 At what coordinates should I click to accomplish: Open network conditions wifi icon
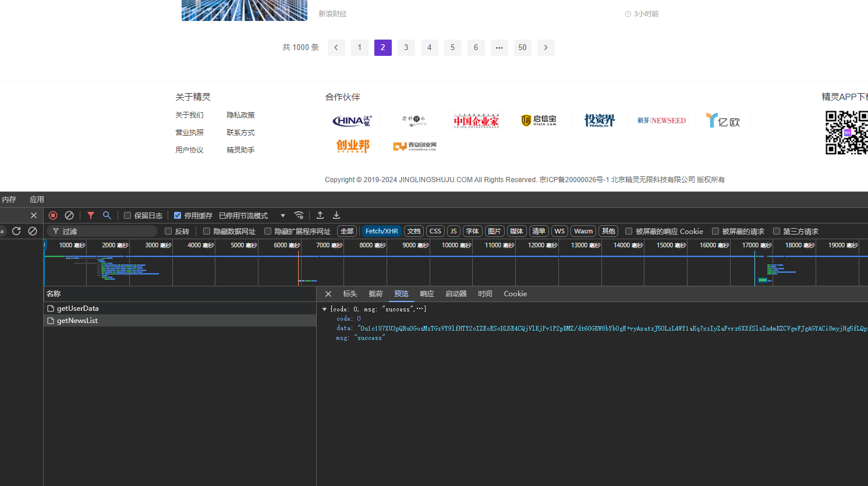pos(299,215)
